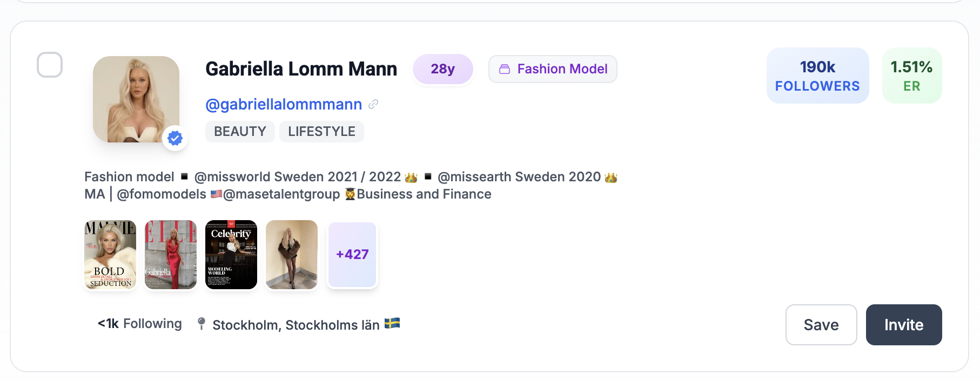This screenshot has width=980, height=382.
Task: Click the link icon beside the username
Action: (373, 104)
